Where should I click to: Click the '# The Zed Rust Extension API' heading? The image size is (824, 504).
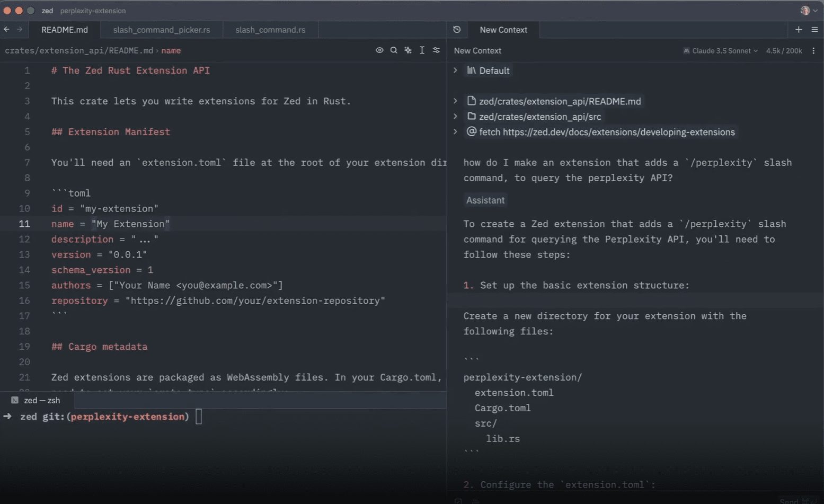tap(130, 70)
